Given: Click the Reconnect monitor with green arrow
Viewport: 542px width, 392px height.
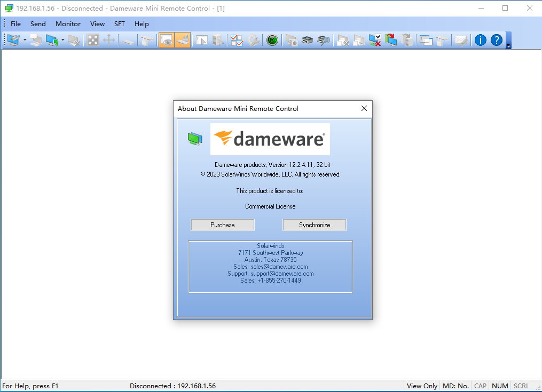Looking at the screenshot, I should 52,40.
